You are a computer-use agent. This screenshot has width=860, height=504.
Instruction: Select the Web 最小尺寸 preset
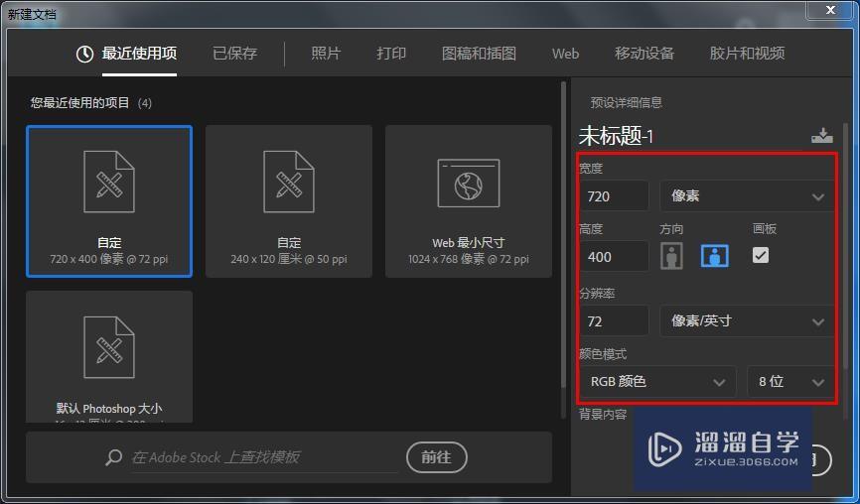tap(469, 201)
